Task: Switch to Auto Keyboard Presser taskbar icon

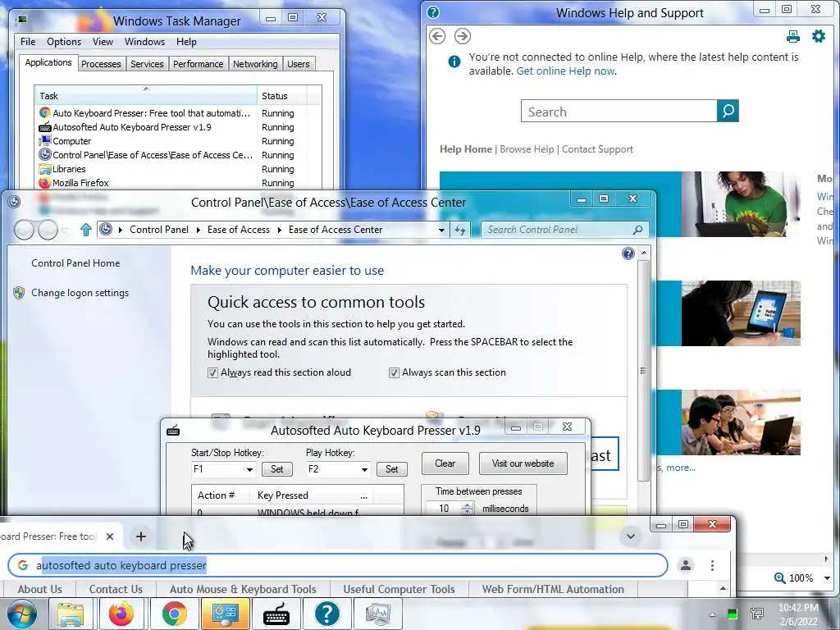Action: click(276, 614)
